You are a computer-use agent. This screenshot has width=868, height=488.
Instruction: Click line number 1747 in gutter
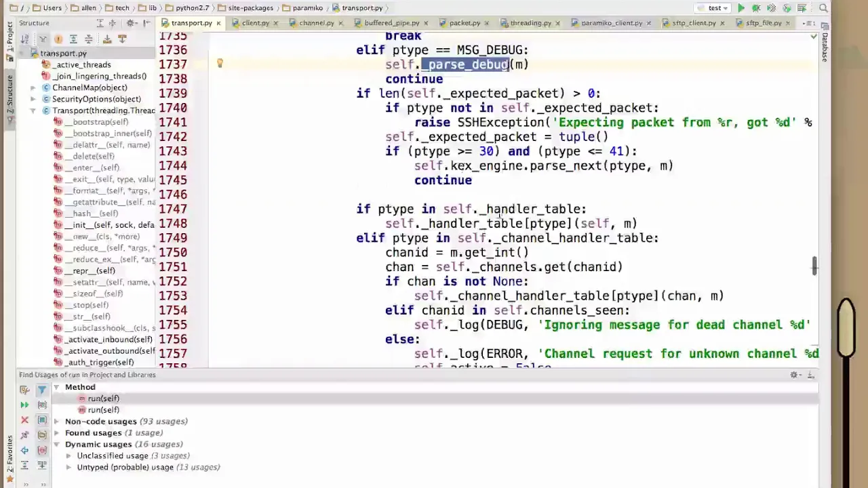[x=173, y=209]
